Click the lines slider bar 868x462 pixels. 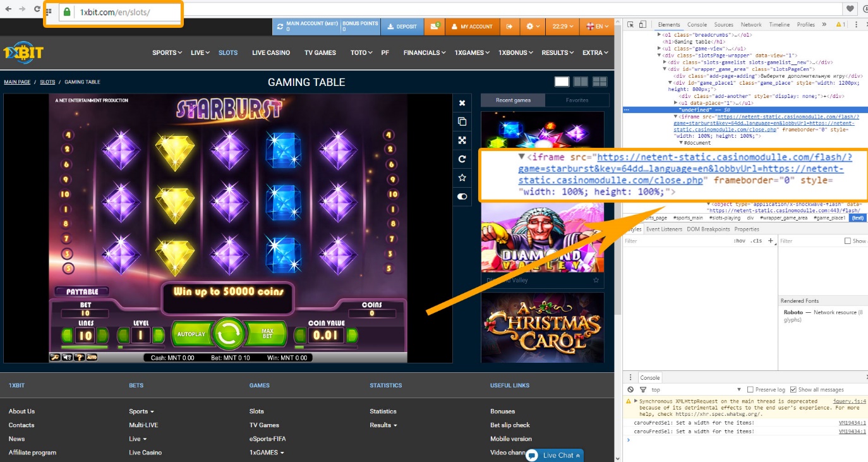coord(85,347)
